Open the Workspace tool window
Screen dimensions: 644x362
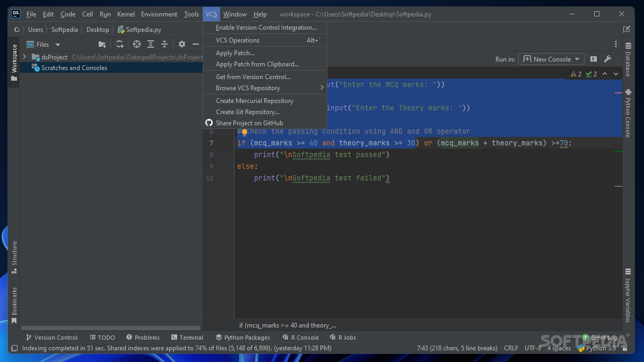coord(14,63)
